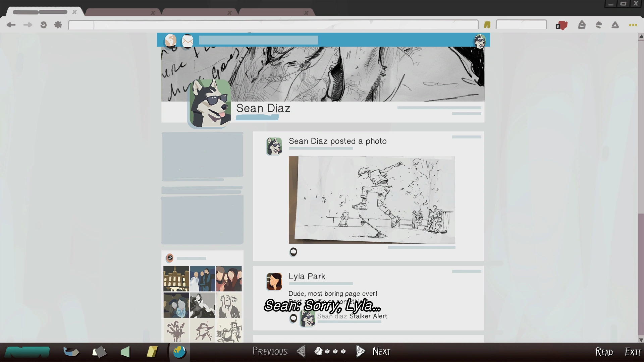The height and width of the screenshot is (362, 644).
Task: Click the scrollbar down arrow
Action: pyautogui.click(x=641, y=340)
